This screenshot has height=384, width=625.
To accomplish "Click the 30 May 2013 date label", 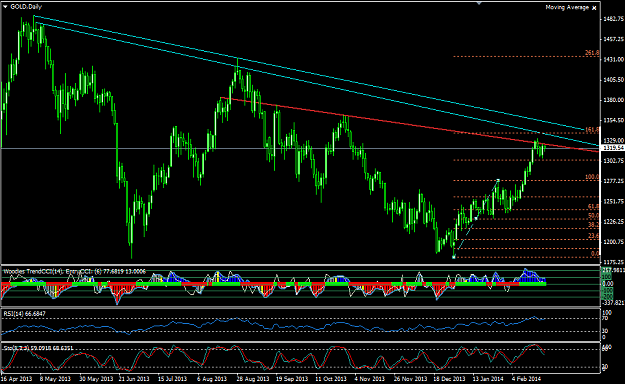I will point(95,378).
